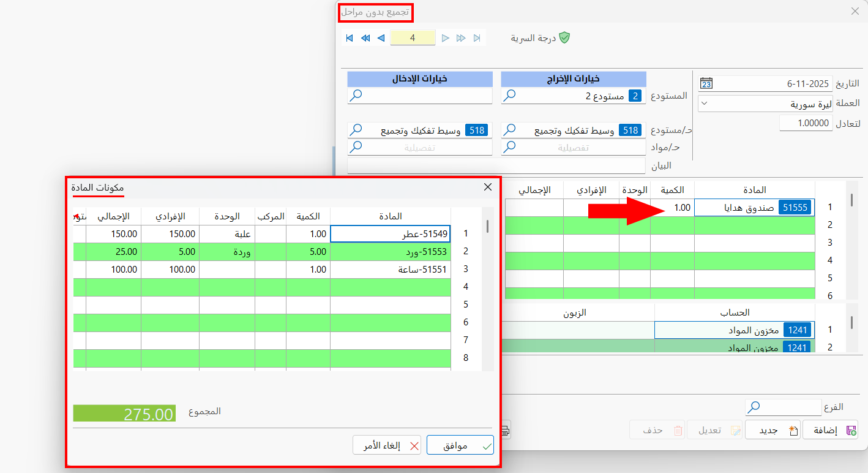Select row number 4 in components grid
The height and width of the screenshot is (473, 868).
coord(466,287)
